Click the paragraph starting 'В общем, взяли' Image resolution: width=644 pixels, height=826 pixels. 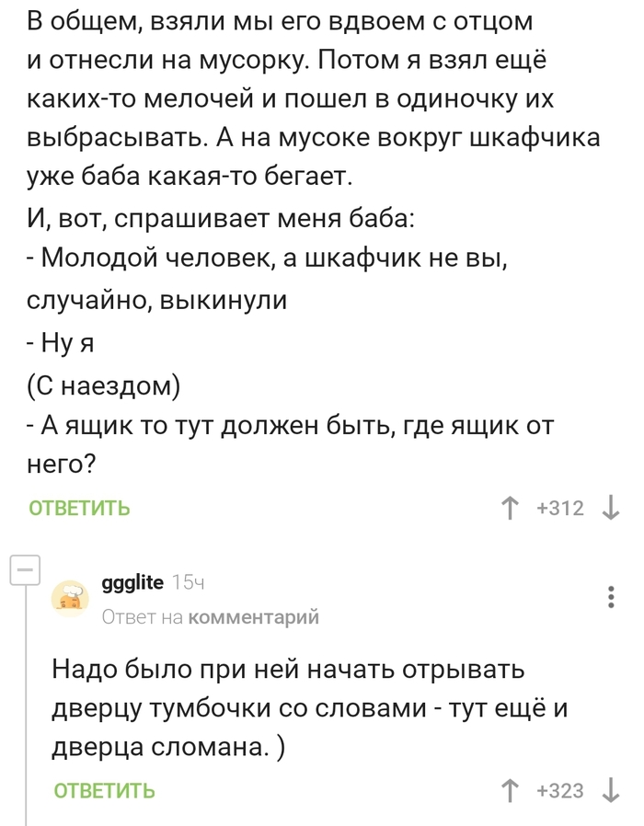click(x=311, y=97)
